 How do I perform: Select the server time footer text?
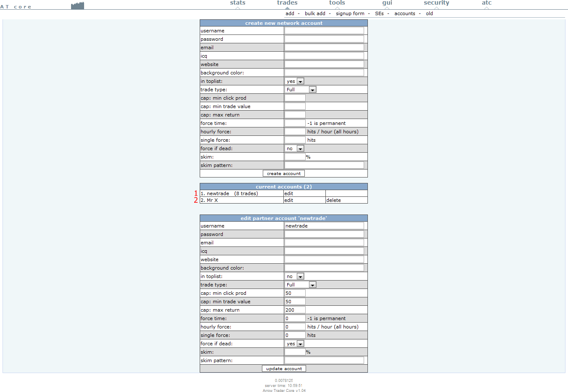[284, 386]
